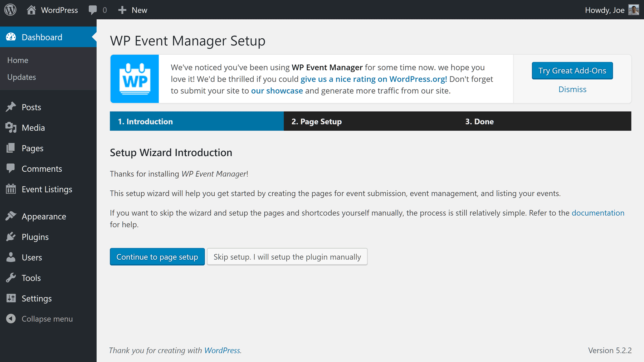
Task: Open Updates under Dashboard
Action: pos(21,77)
